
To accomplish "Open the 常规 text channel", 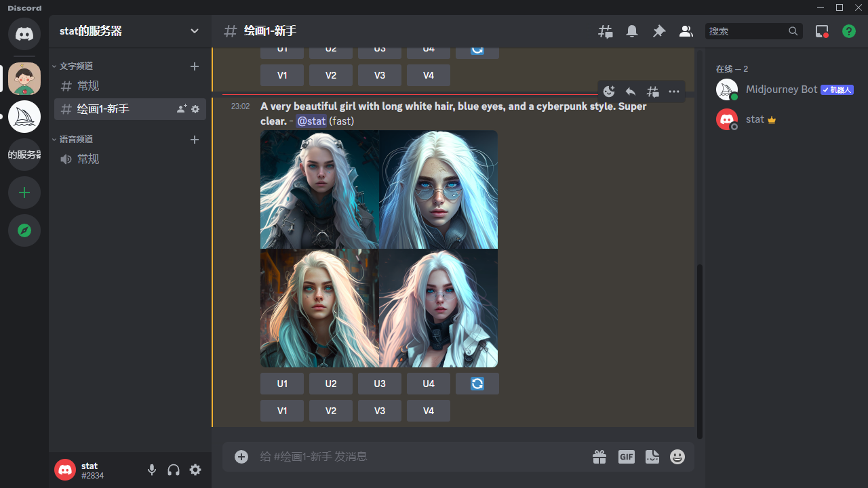I will click(x=130, y=86).
